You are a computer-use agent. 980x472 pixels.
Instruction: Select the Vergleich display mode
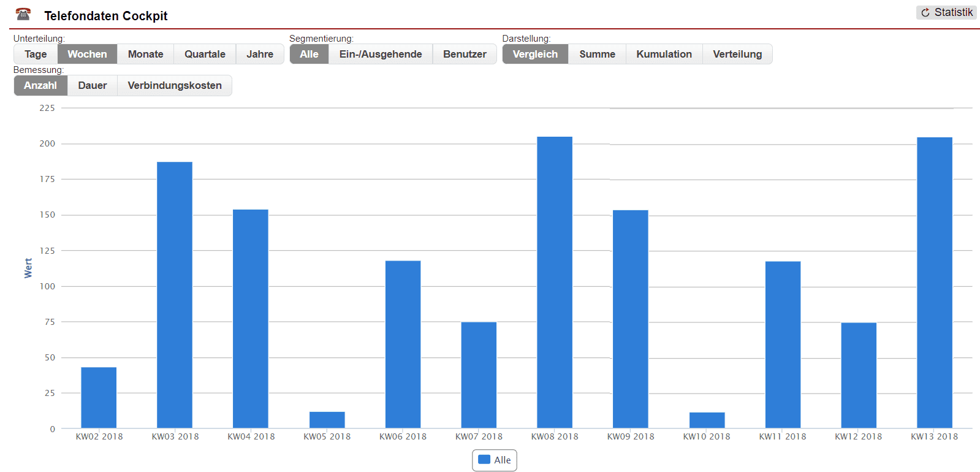coord(535,54)
